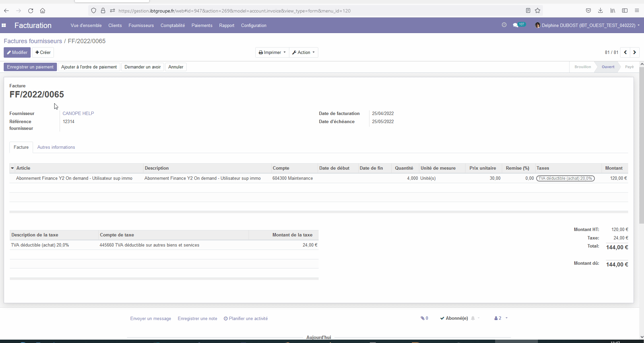Image resolution: width=644 pixels, height=343 pixels.
Task: Open the CANOPE HELP supplier link
Action: tap(78, 113)
